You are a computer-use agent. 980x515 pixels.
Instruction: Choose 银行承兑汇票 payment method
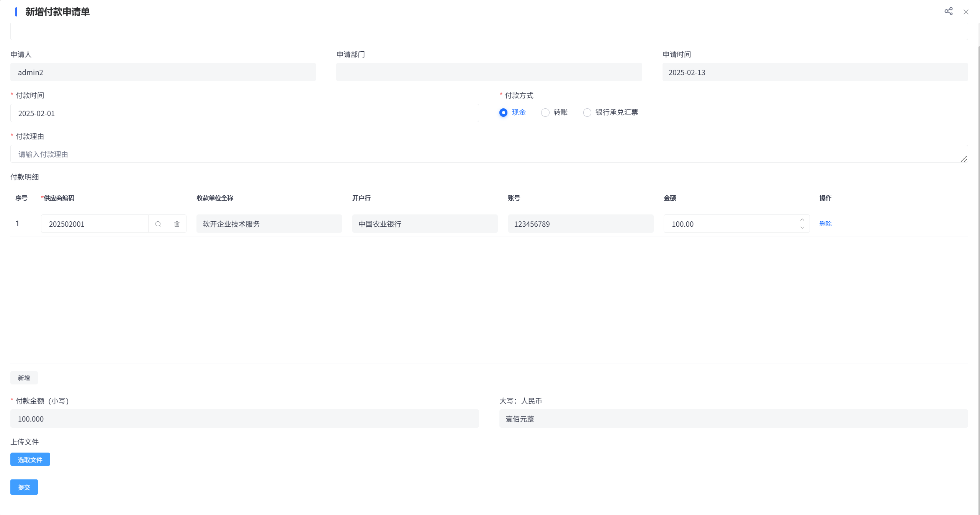(587, 113)
